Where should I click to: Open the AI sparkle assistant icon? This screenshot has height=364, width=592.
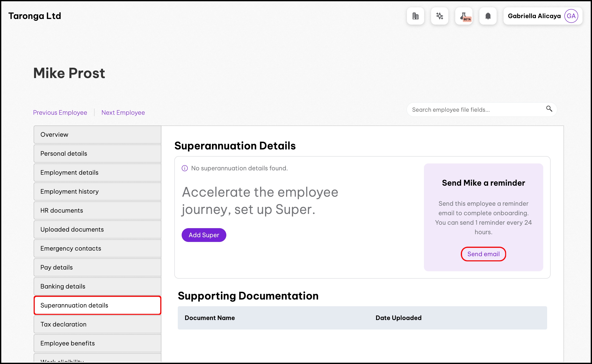coord(439,16)
